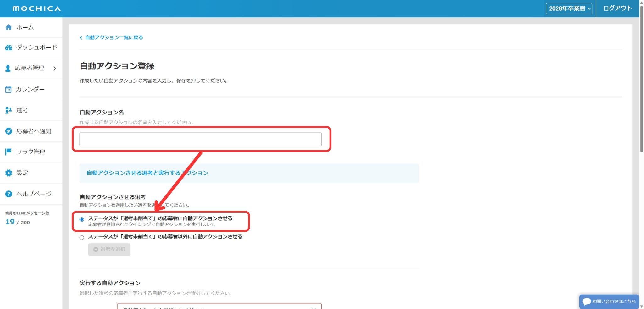Open Flag management flag icon
Screen dimensions: 644x309
[8, 152]
